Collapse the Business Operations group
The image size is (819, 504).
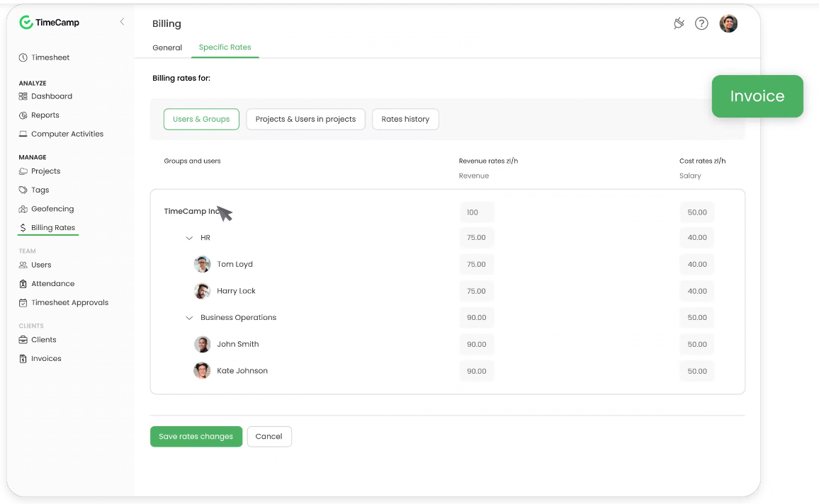pos(189,317)
